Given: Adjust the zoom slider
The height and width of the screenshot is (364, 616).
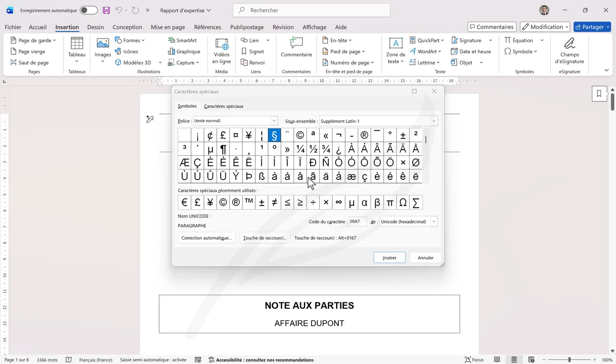Looking at the screenshot, I should click(570, 359).
